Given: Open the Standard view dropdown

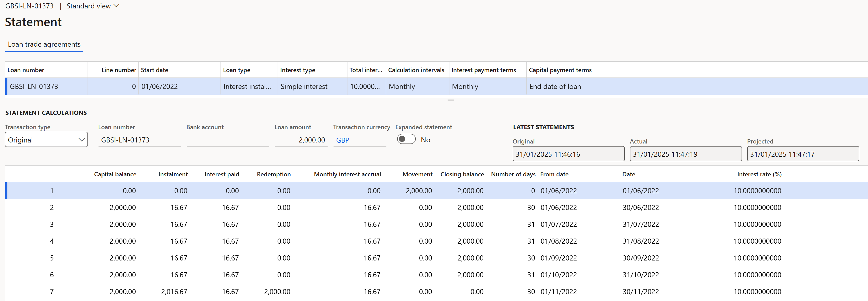Looking at the screenshot, I should pyautogui.click(x=93, y=6).
